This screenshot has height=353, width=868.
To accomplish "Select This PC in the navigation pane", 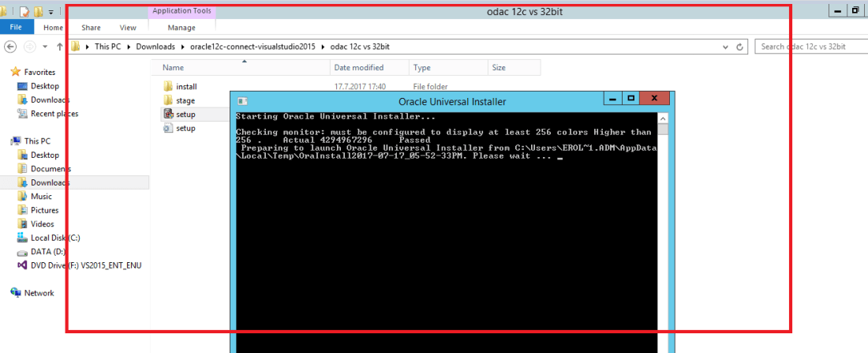I will point(37,141).
